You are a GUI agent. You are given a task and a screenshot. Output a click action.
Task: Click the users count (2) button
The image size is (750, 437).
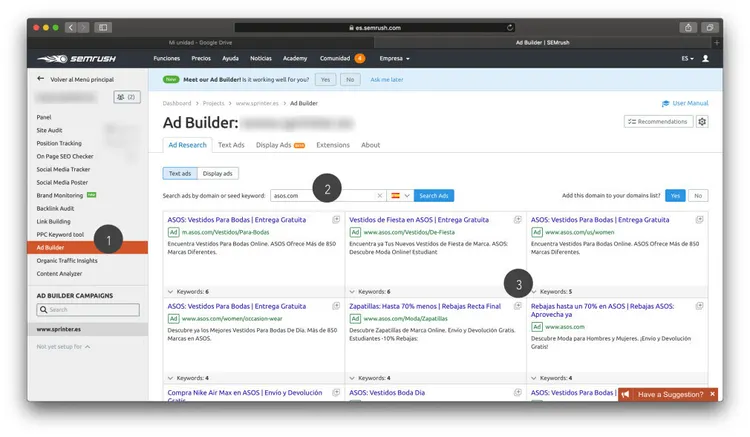coord(127,97)
